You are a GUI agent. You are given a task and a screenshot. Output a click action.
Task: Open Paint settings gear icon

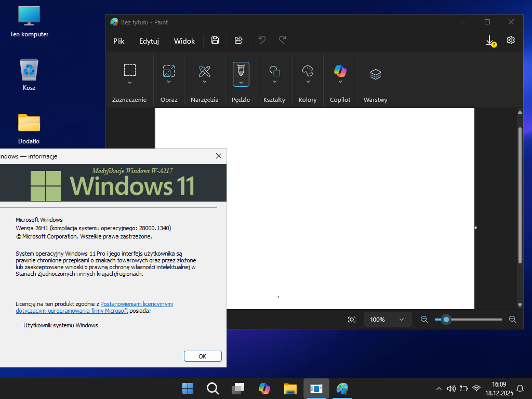[511, 41]
